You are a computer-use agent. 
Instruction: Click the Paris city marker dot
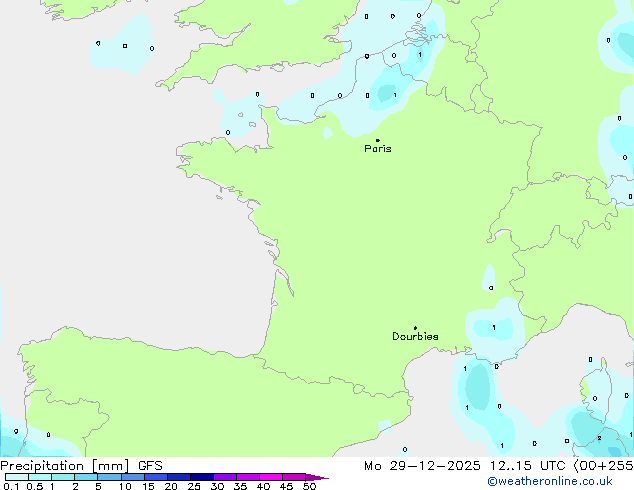377,141
